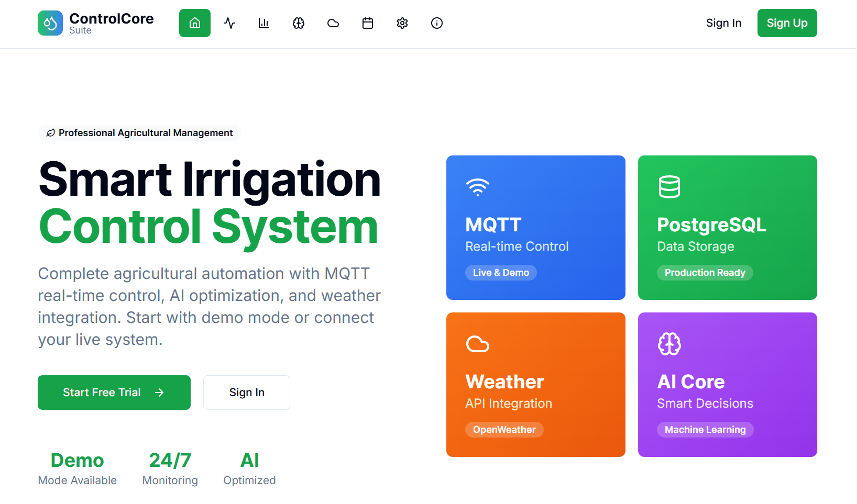Image resolution: width=857 pixels, height=504 pixels.
Task: Click the Smart Irrigation headline
Action: pyautogui.click(x=210, y=180)
